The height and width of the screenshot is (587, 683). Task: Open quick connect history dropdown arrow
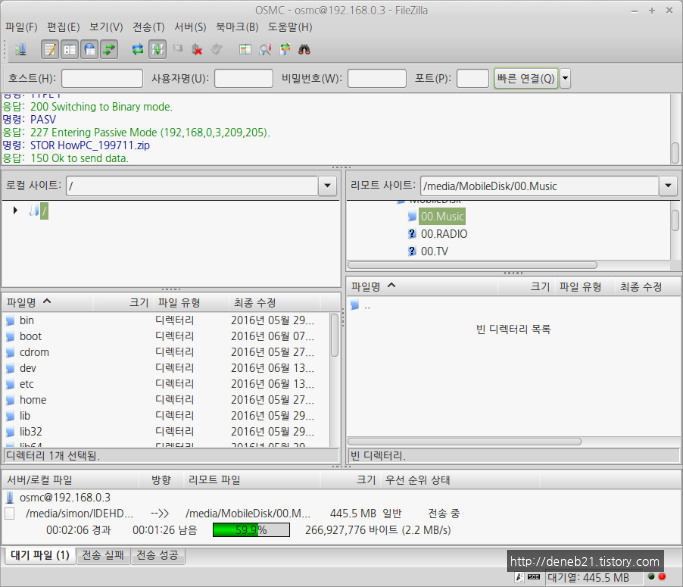click(565, 78)
